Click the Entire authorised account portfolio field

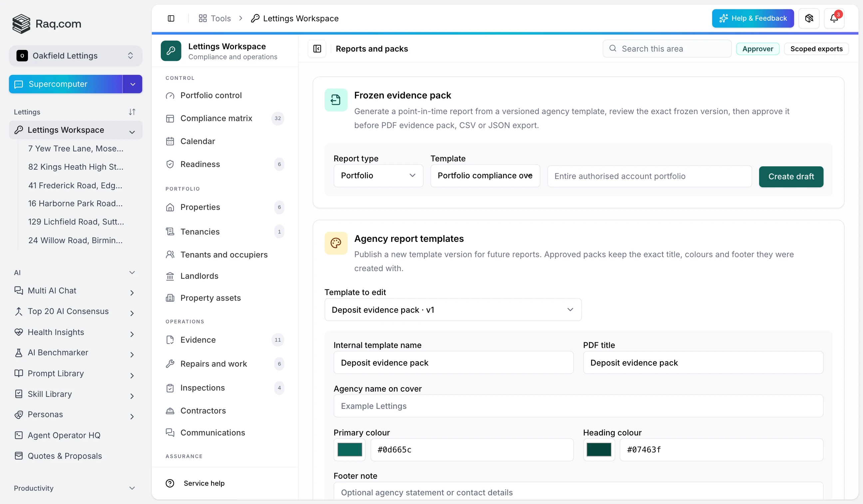[649, 177]
